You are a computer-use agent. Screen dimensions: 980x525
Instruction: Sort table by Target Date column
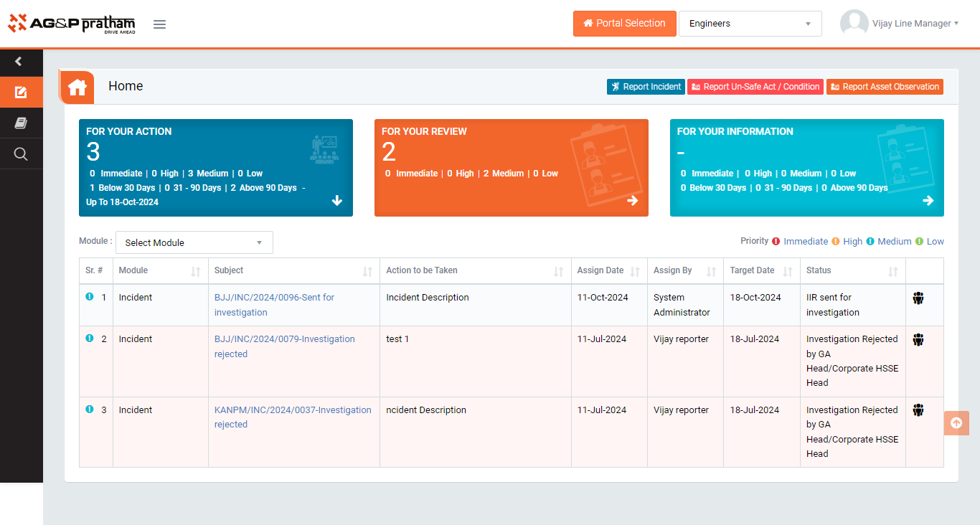pos(787,272)
